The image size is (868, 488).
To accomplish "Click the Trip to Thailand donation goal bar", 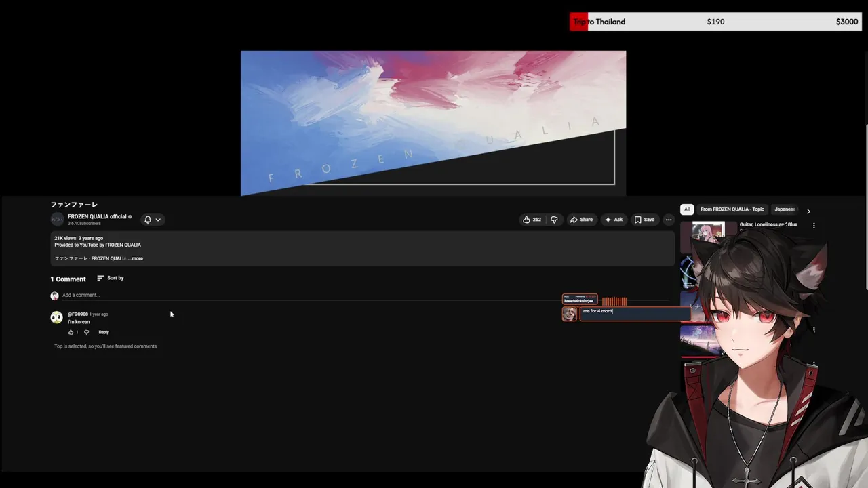I will [716, 22].
